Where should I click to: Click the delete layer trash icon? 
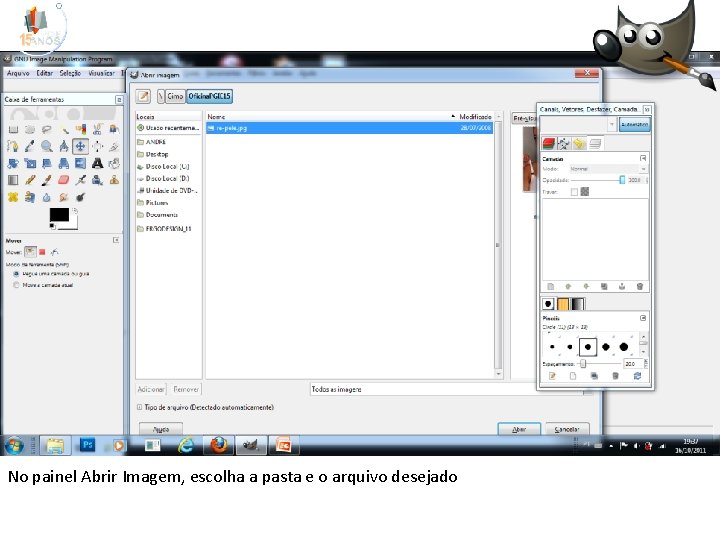640,287
